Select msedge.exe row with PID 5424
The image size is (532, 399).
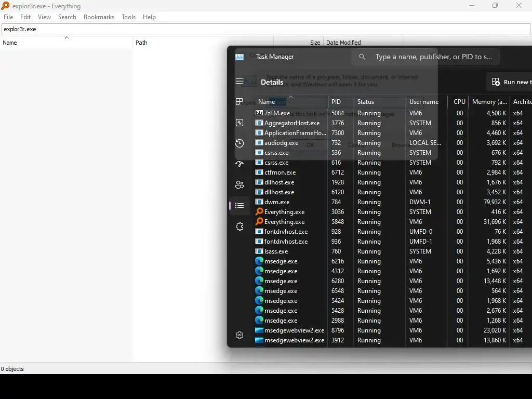click(x=393, y=300)
